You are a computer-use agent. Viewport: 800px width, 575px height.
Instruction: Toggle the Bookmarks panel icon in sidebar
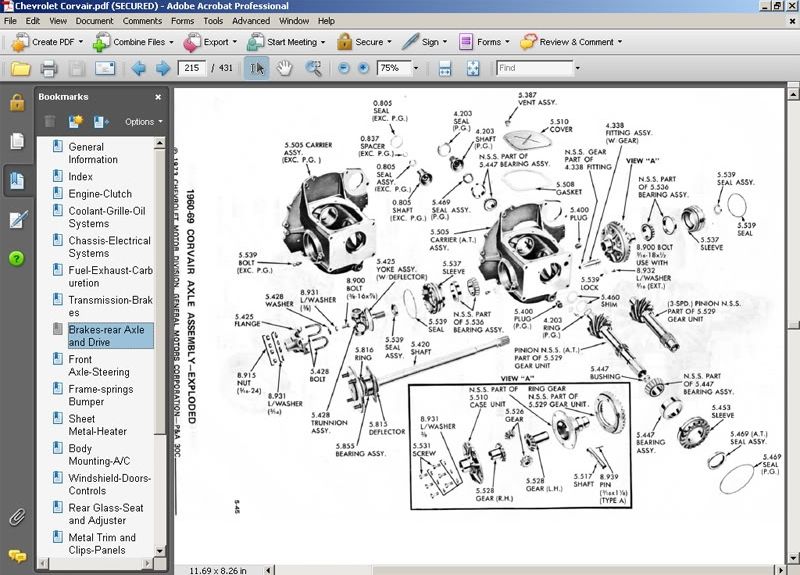coord(17,180)
